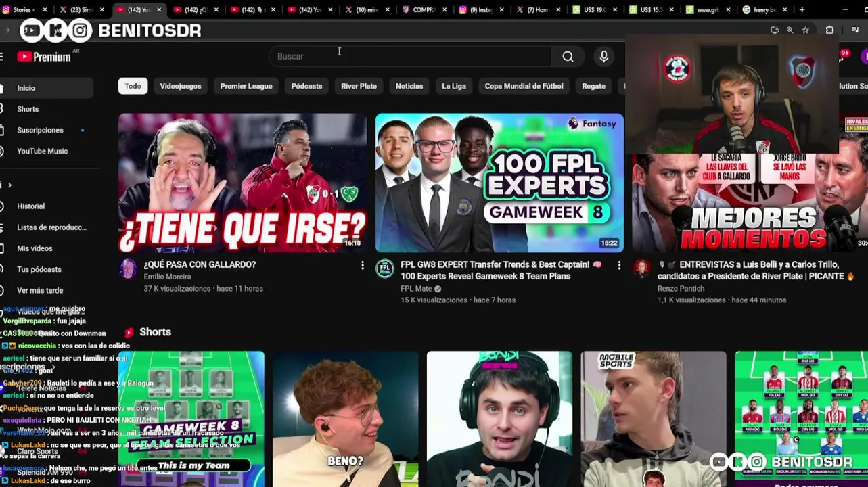Open video title ¿QUÉ PASA CON GALLARDO?
The image size is (868, 487).
click(x=200, y=264)
